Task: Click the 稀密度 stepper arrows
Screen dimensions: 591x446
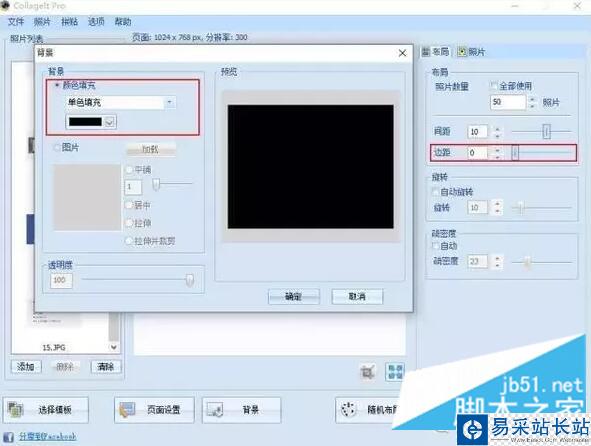Action: 498,262
